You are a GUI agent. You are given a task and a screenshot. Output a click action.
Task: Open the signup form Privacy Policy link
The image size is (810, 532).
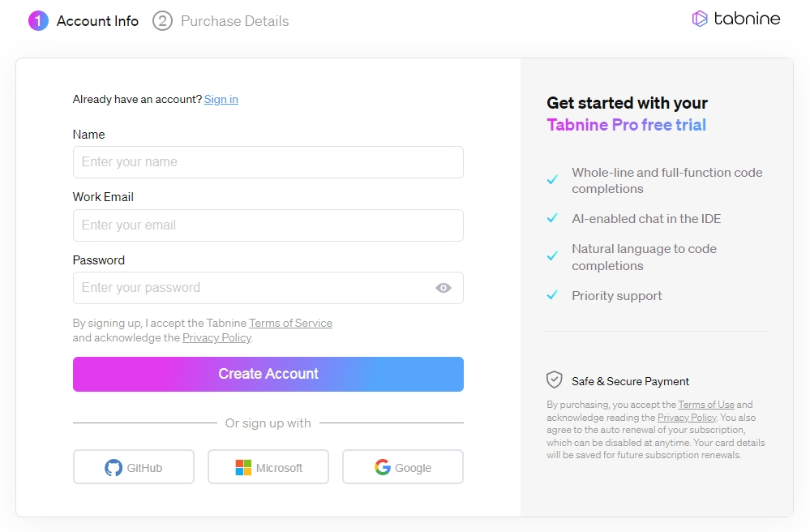pyautogui.click(x=217, y=337)
